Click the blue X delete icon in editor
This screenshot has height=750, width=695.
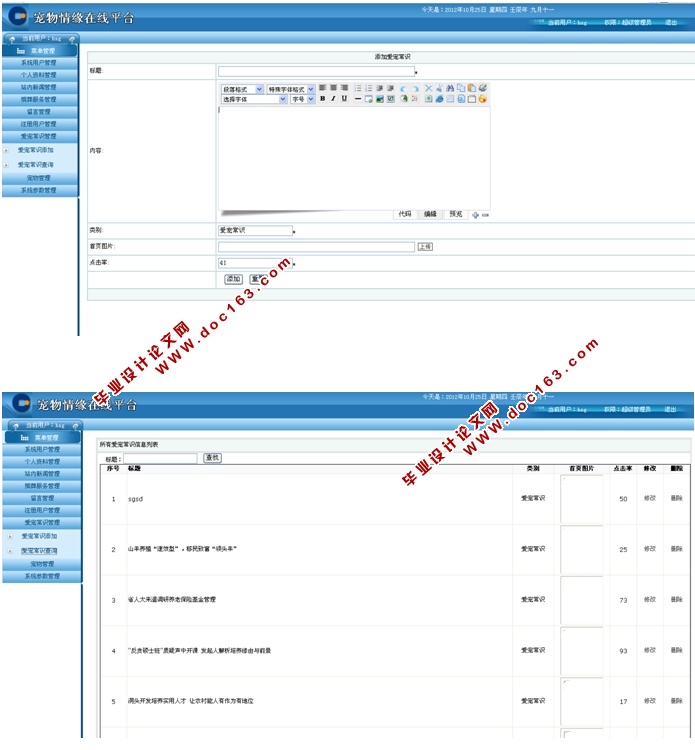click(428, 88)
